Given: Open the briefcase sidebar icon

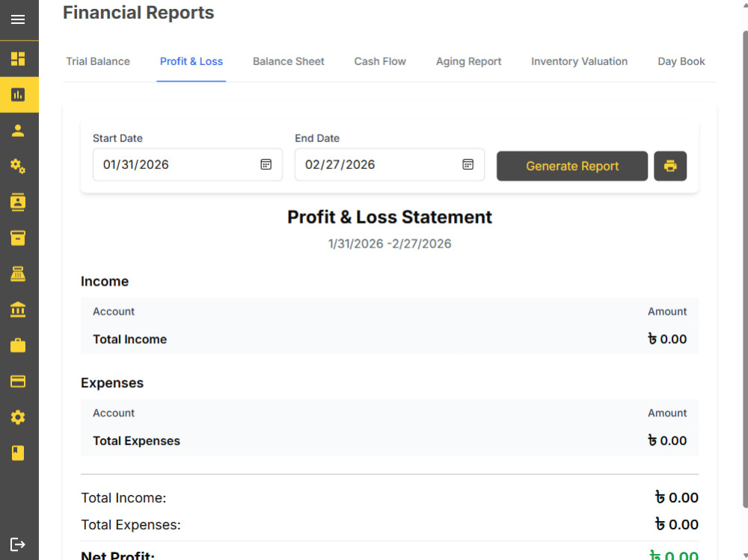Looking at the screenshot, I should coord(18,345).
